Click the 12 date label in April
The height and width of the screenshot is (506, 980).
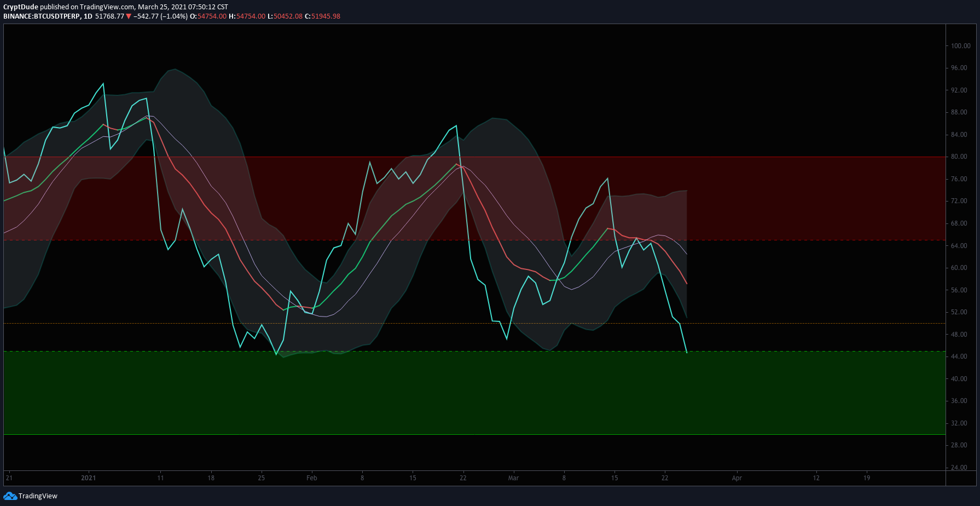816,478
